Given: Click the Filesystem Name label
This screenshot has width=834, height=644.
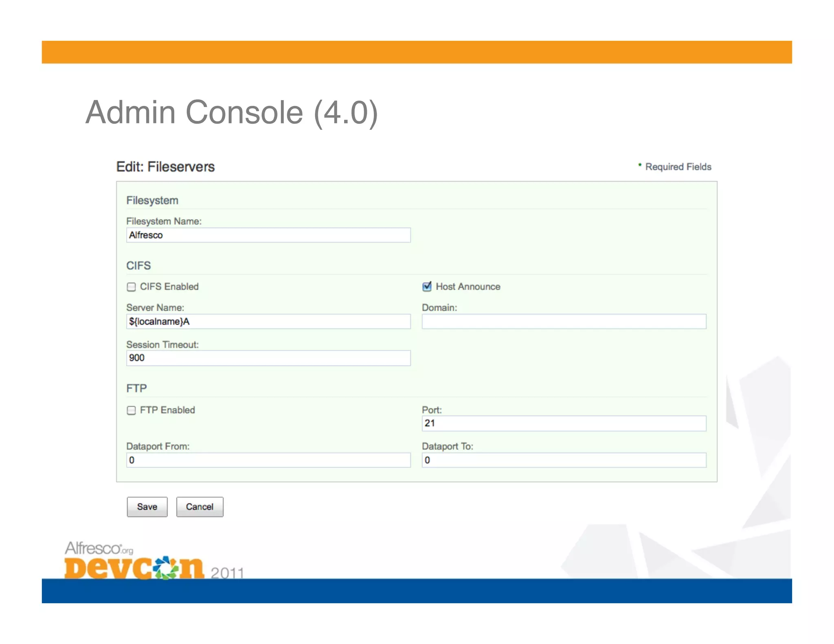Looking at the screenshot, I should [x=164, y=221].
